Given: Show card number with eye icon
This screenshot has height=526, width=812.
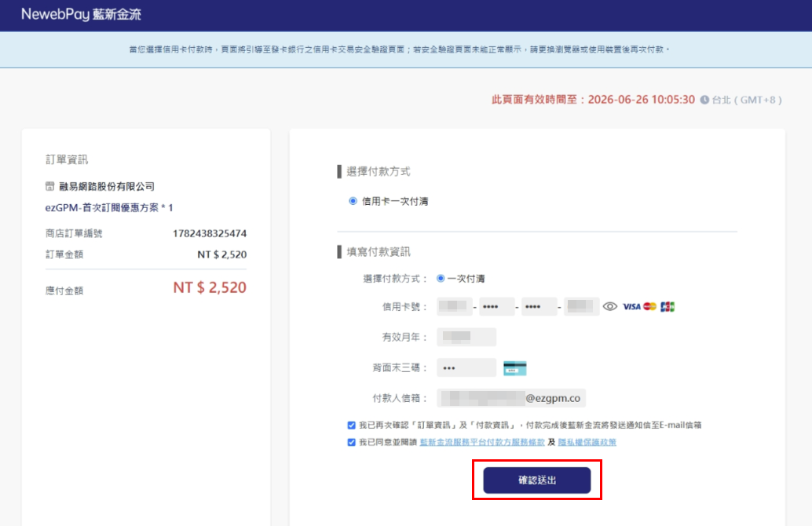Looking at the screenshot, I should pyautogui.click(x=610, y=306).
